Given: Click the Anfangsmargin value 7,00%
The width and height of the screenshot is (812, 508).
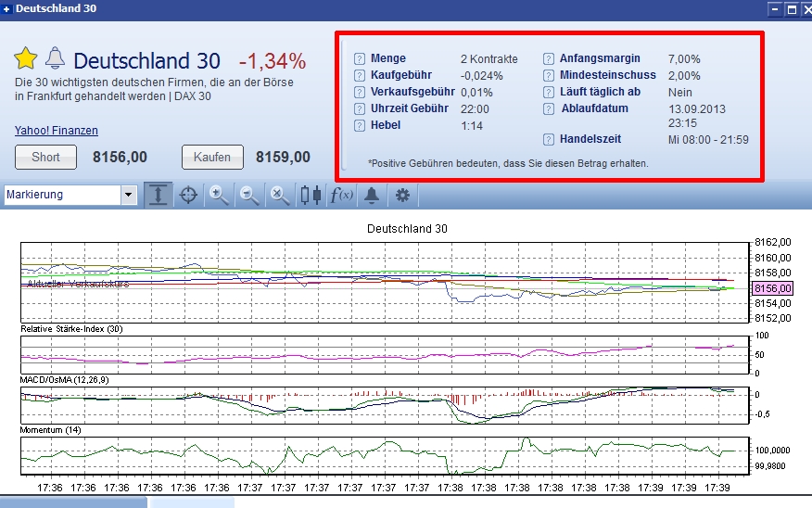Looking at the screenshot, I should pyautogui.click(x=684, y=59).
